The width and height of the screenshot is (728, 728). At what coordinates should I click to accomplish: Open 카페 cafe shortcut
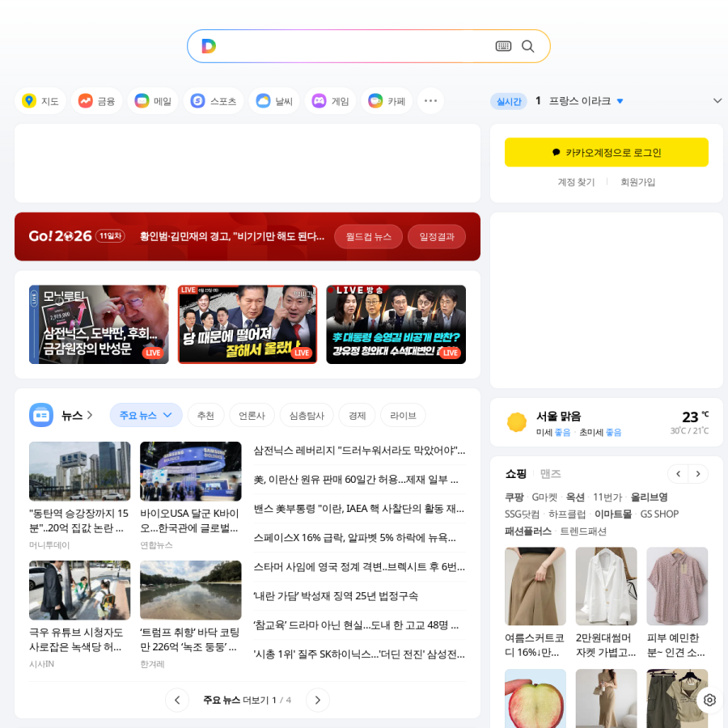(x=387, y=101)
